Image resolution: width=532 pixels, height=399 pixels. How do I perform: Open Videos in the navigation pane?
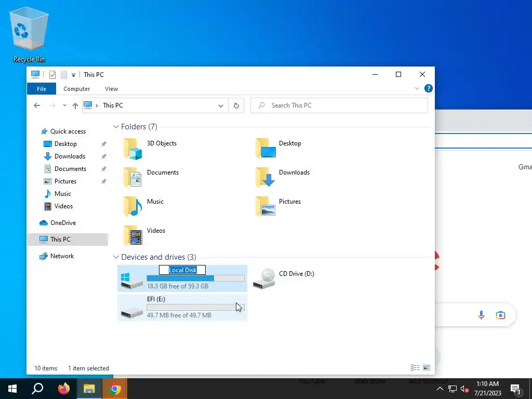point(63,206)
